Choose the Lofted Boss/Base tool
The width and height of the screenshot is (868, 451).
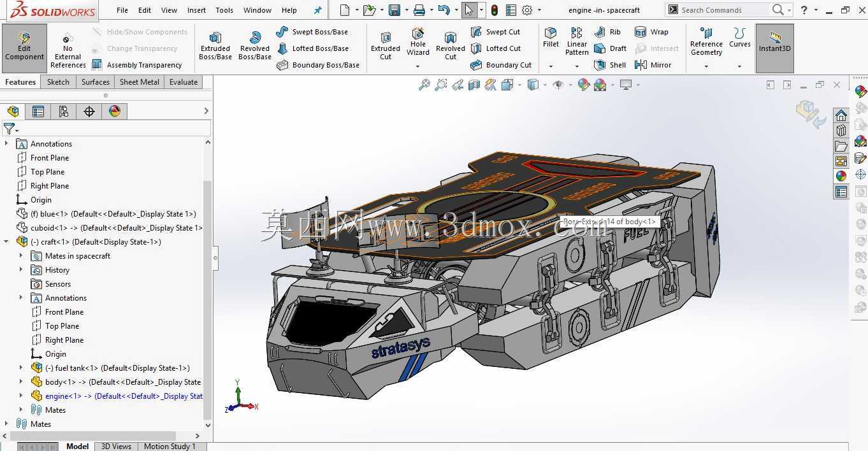(x=313, y=48)
